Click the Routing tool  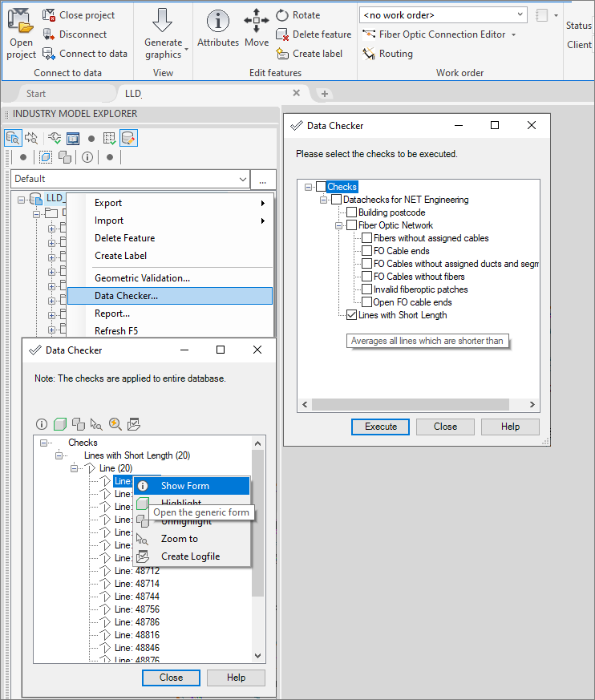click(387, 54)
